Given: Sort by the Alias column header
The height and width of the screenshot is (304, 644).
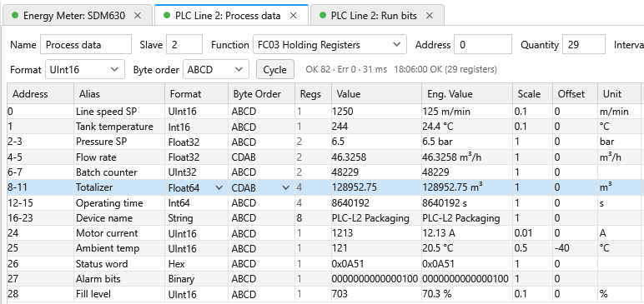Looking at the screenshot, I should tap(119, 94).
